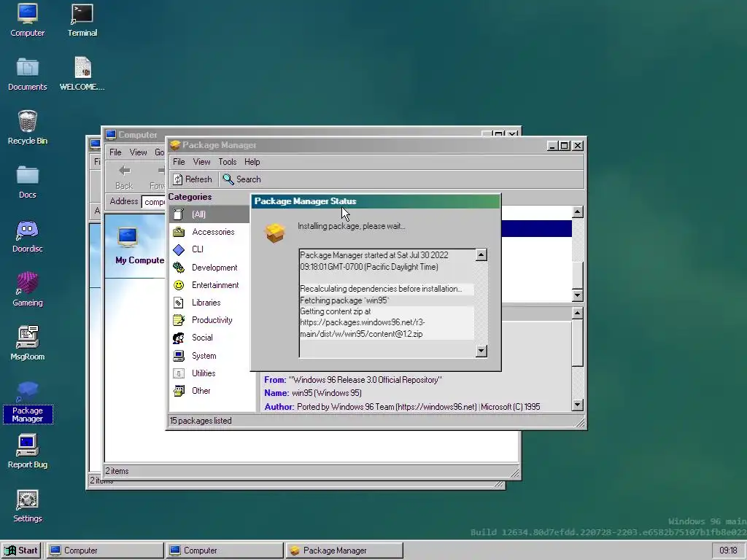Viewport: 747px width, 560px height.
Task: Click the Search toolbar button
Action: point(241,179)
